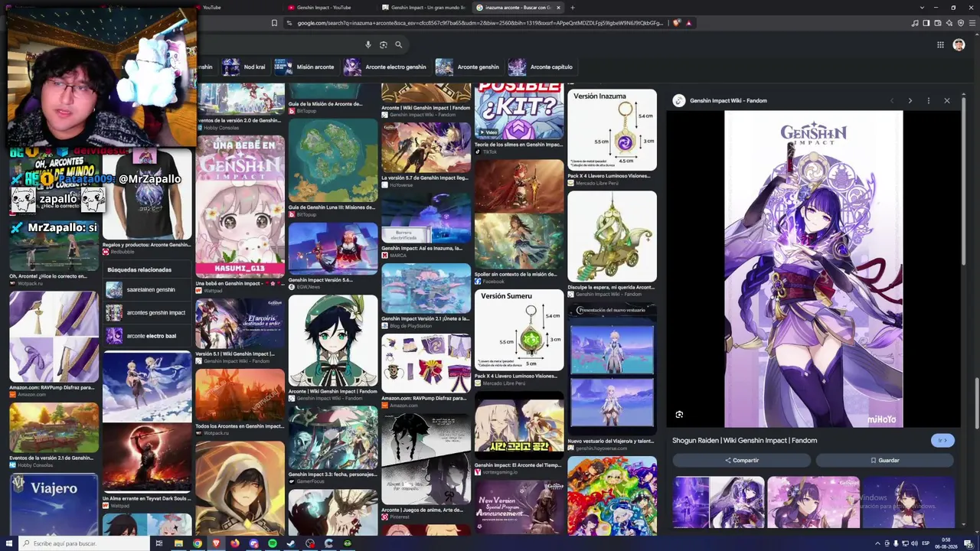980x551 pixels.
Task: Open the Versión Inazuma keychain image
Action: 612,130
